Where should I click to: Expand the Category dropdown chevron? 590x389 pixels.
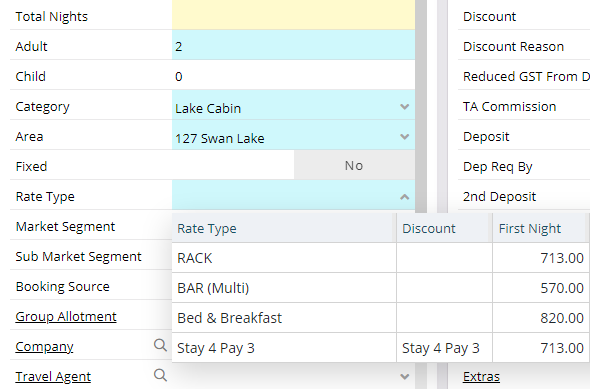[x=404, y=107]
